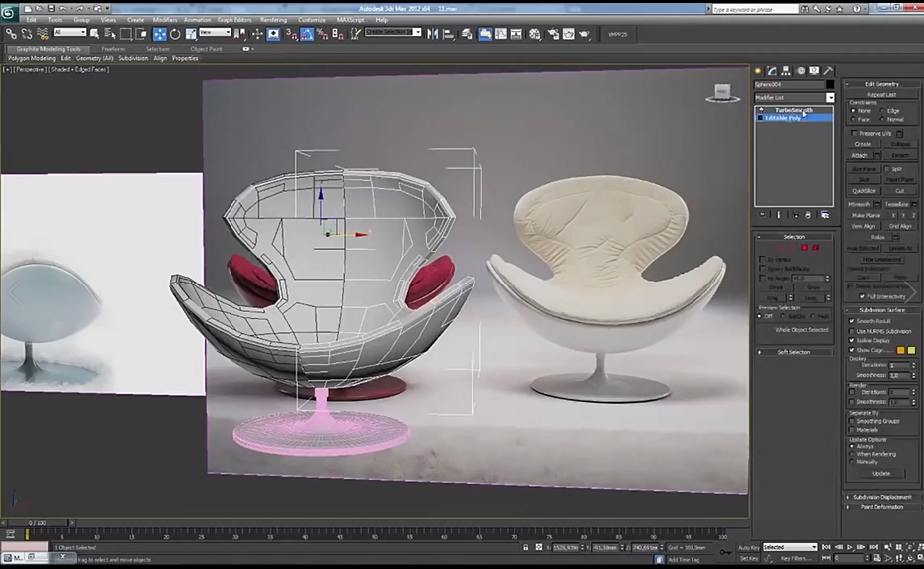Expand the Subdivision Displacement rollout

coord(881,497)
